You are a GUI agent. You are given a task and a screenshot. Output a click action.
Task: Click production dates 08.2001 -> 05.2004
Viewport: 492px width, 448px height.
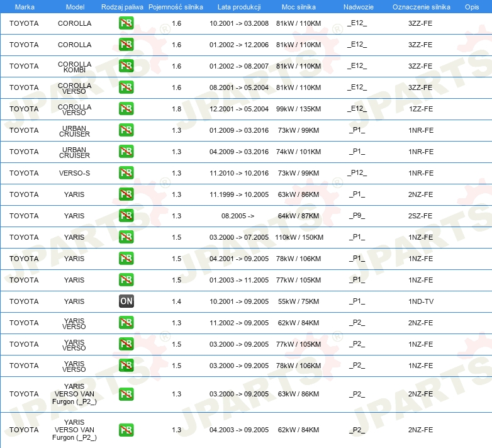[239, 87]
